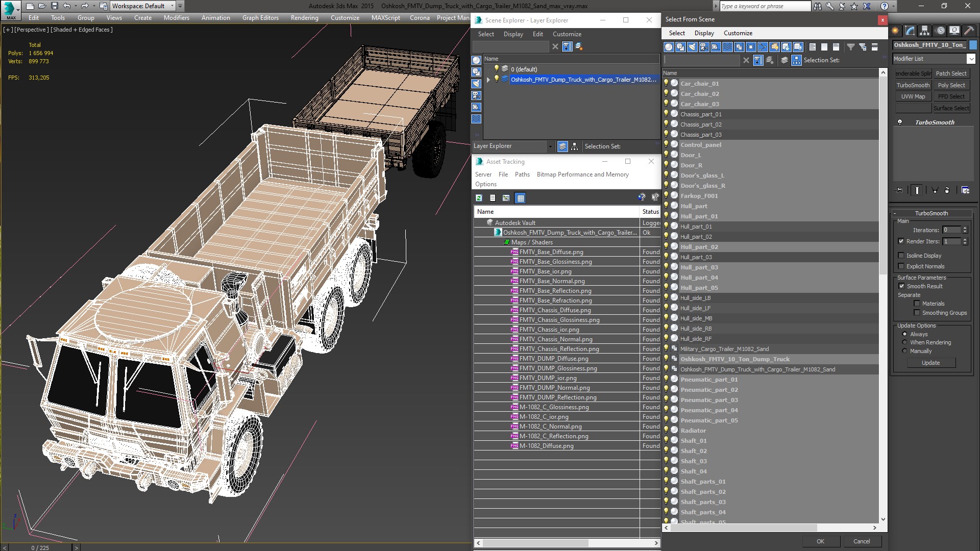Image resolution: width=980 pixels, height=551 pixels.
Task: Open the Animation menu
Action: [x=215, y=18]
